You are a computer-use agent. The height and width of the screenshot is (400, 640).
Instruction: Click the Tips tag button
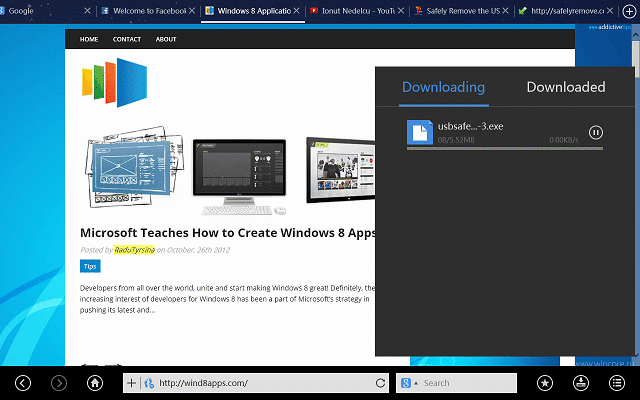[90, 266]
